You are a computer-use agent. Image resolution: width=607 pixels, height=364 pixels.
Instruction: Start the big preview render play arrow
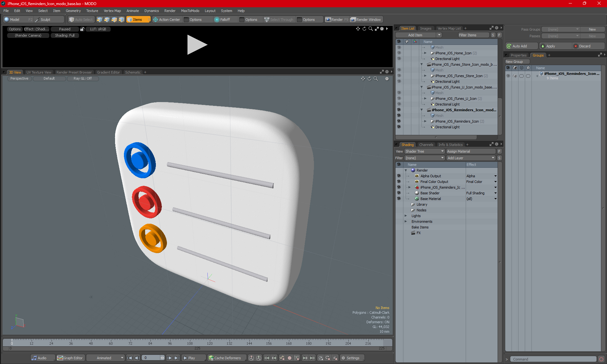(197, 45)
